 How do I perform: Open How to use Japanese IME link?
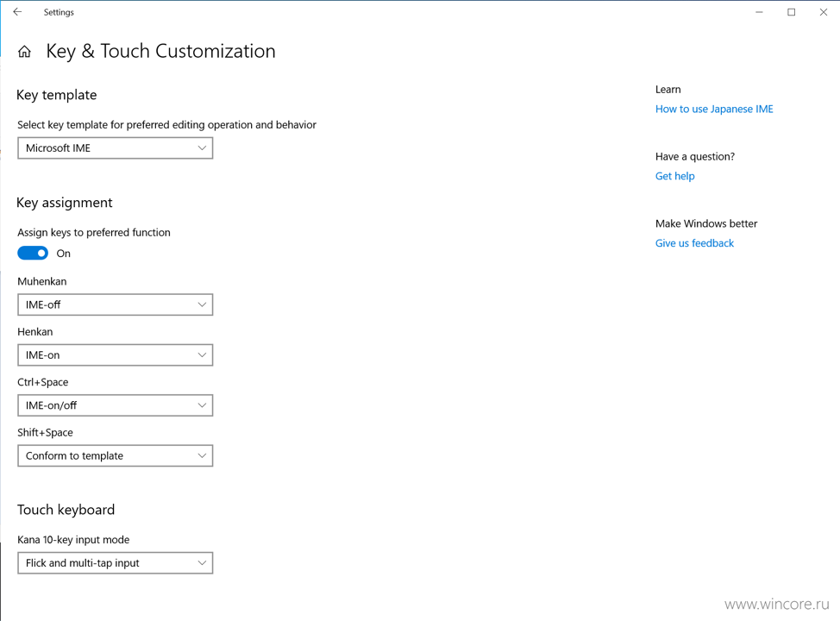pyautogui.click(x=714, y=109)
